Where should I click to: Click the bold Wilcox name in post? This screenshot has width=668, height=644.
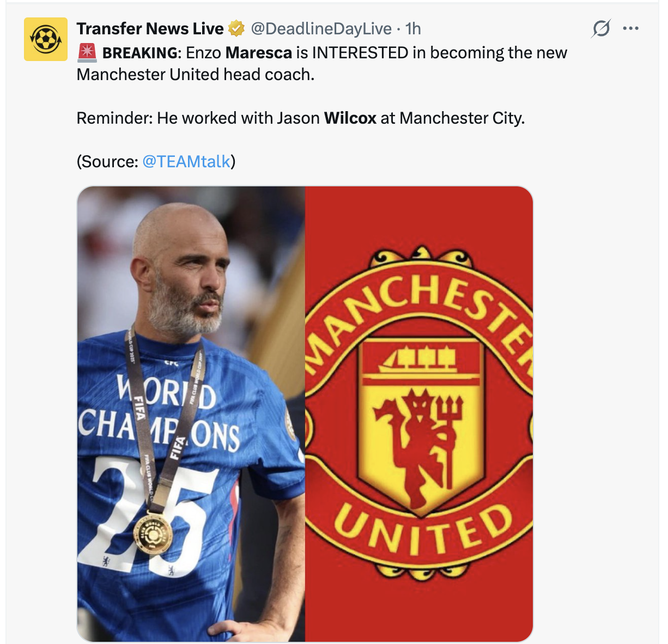pyautogui.click(x=350, y=118)
